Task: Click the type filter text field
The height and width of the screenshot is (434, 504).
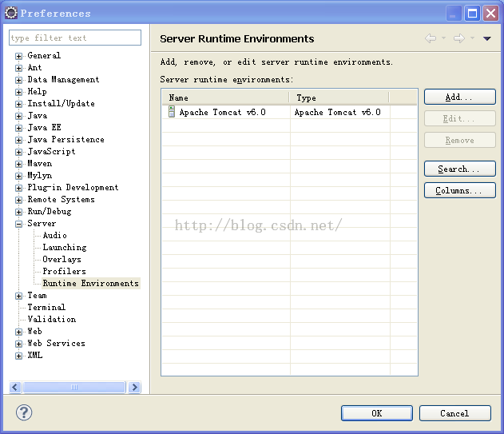Action: tap(74, 38)
